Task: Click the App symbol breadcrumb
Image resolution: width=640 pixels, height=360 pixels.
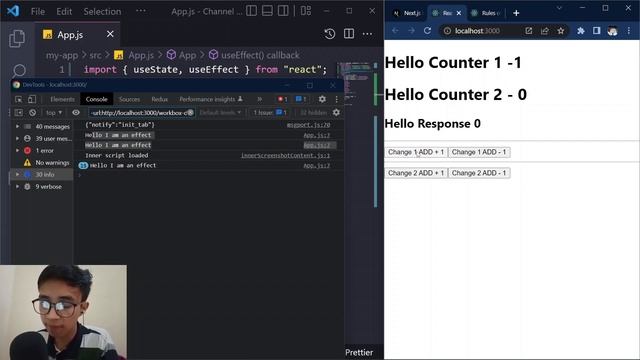Action: click(182, 55)
